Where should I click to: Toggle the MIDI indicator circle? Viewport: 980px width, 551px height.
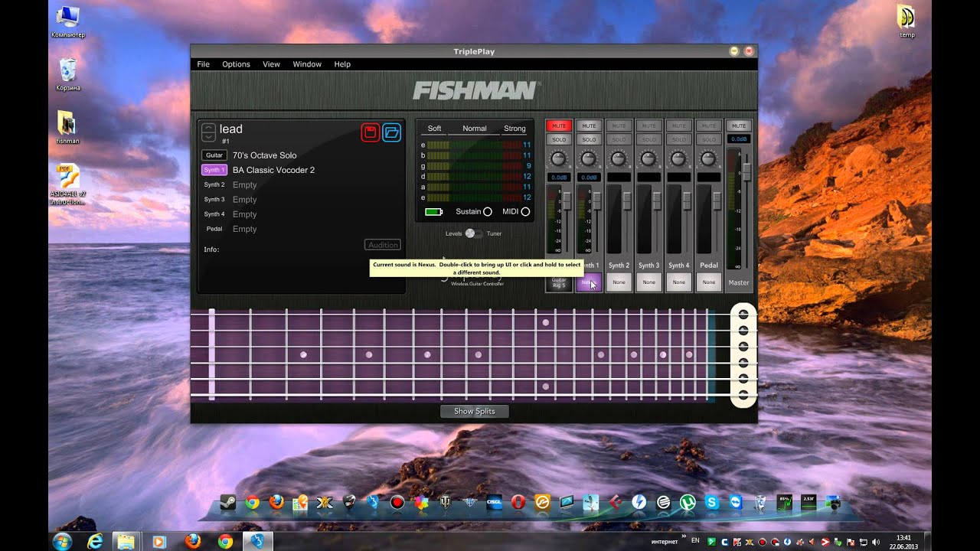point(525,212)
